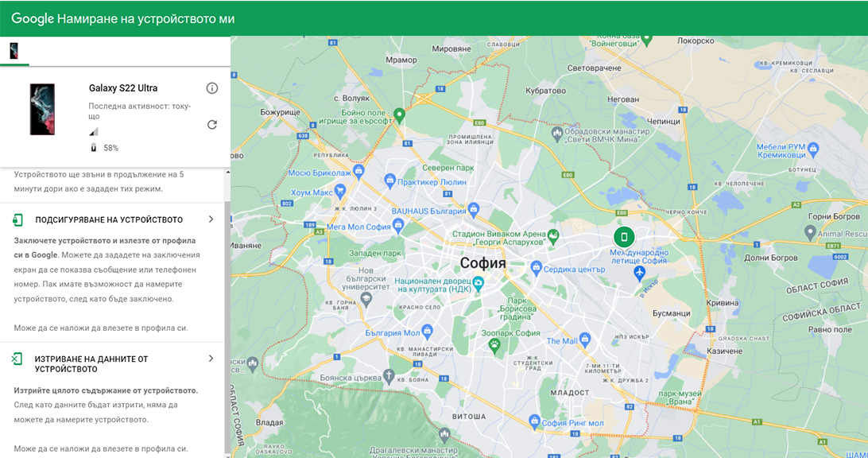Click the Световрачене label on map
This screenshot has height=458, width=868.
pos(594,68)
